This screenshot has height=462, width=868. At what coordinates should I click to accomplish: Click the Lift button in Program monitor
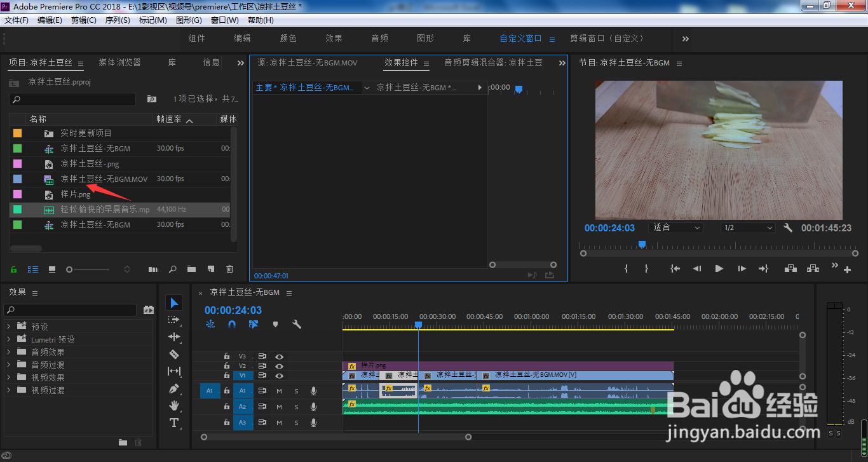click(790, 269)
